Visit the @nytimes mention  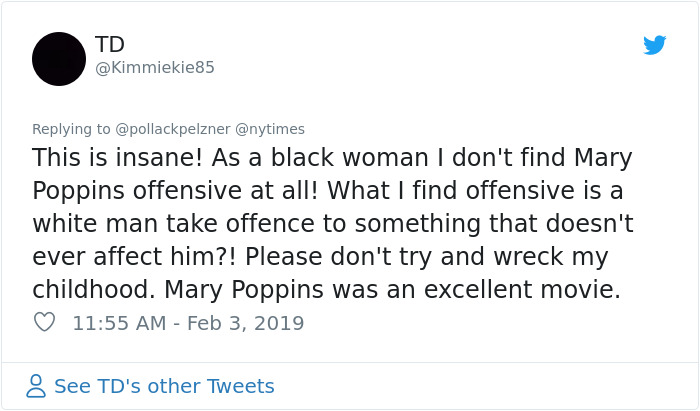269,129
